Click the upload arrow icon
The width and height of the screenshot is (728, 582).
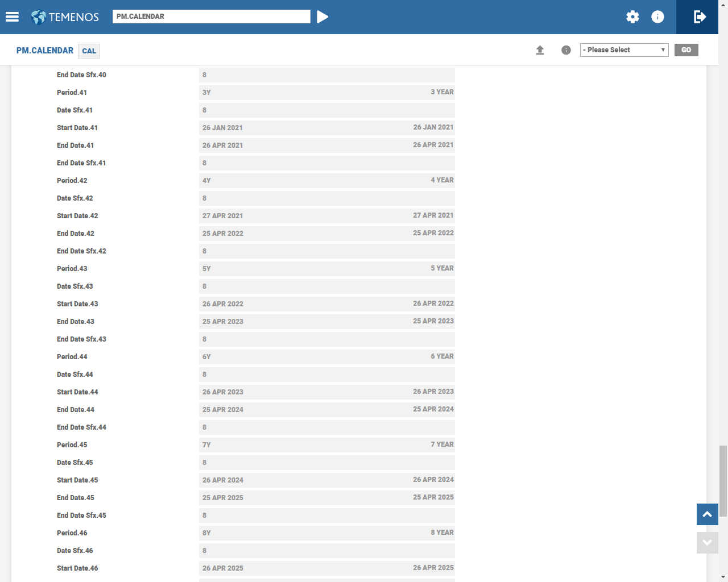[540, 50]
